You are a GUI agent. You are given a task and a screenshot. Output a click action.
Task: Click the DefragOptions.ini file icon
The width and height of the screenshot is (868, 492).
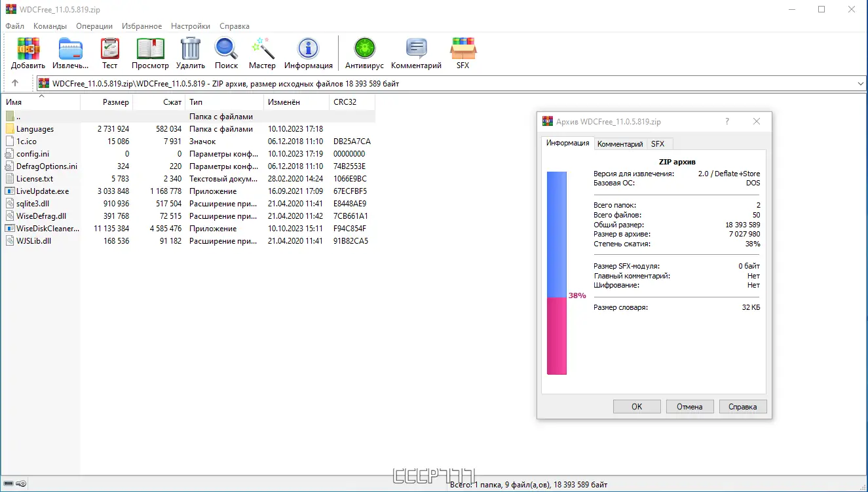point(10,166)
